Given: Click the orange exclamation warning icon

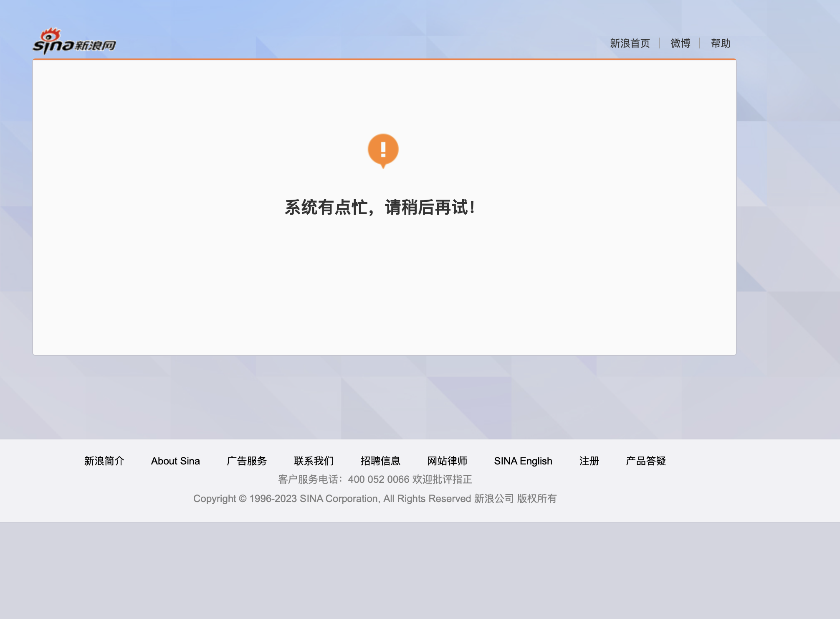Looking at the screenshot, I should (x=383, y=150).
